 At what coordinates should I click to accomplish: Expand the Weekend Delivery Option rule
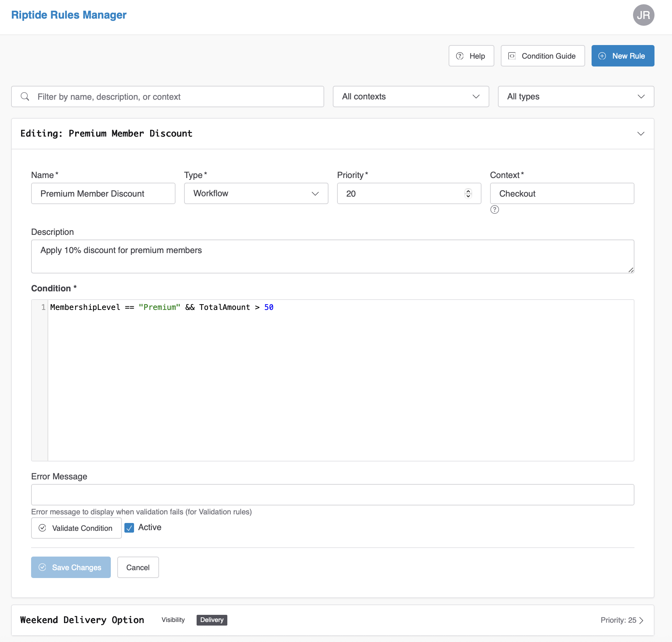pyautogui.click(x=641, y=620)
